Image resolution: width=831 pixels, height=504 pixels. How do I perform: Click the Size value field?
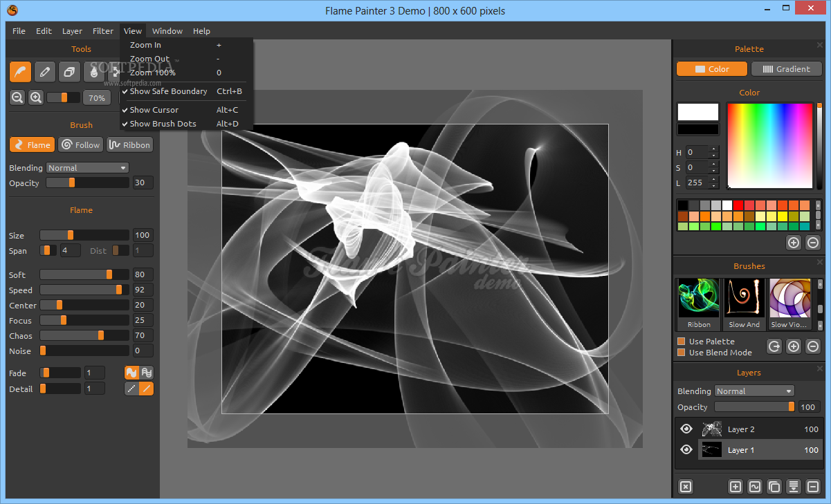point(143,235)
